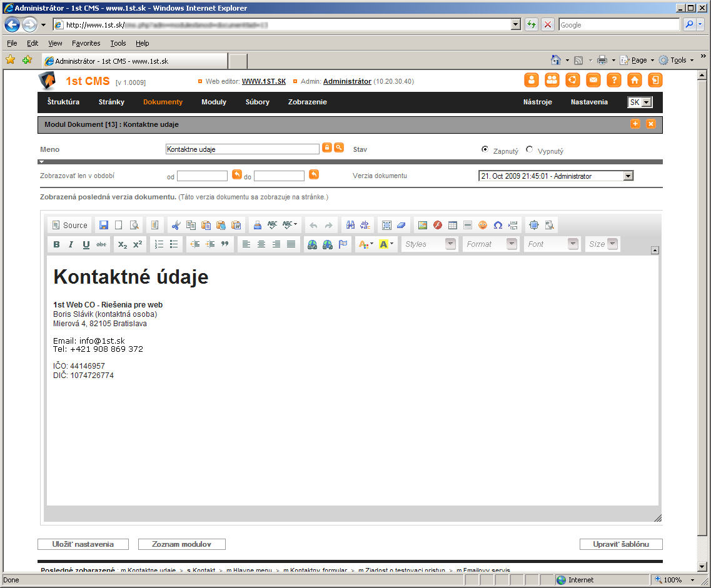Open spell check options dropdown arrow
The height and width of the screenshot is (588, 711).
pyautogui.click(x=296, y=224)
